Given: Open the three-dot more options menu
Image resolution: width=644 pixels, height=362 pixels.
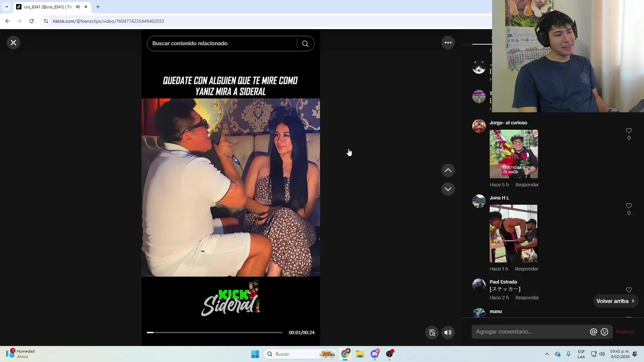Looking at the screenshot, I should click(448, 43).
